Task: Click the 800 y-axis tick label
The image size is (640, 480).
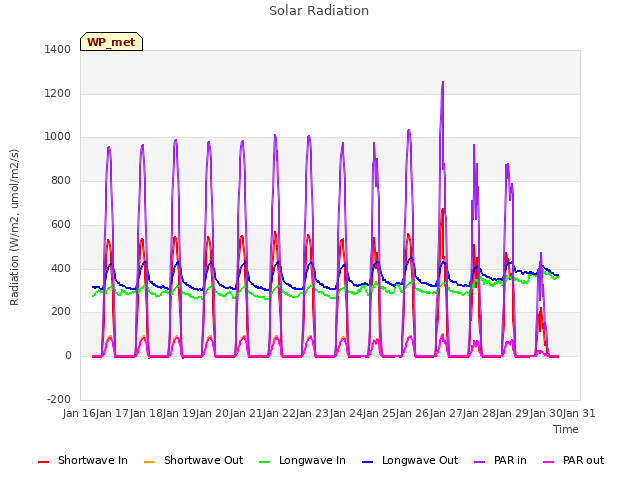Action: click(x=61, y=180)
